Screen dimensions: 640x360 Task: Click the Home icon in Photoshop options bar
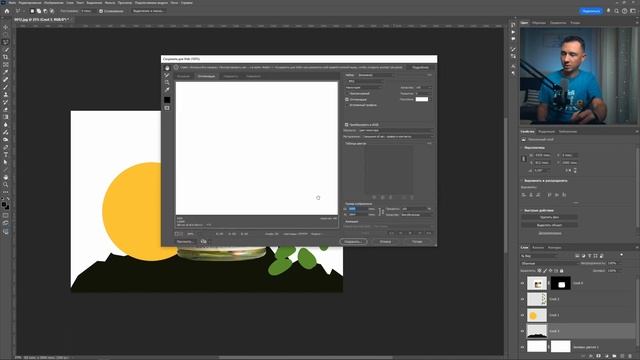tap(7, 11)
